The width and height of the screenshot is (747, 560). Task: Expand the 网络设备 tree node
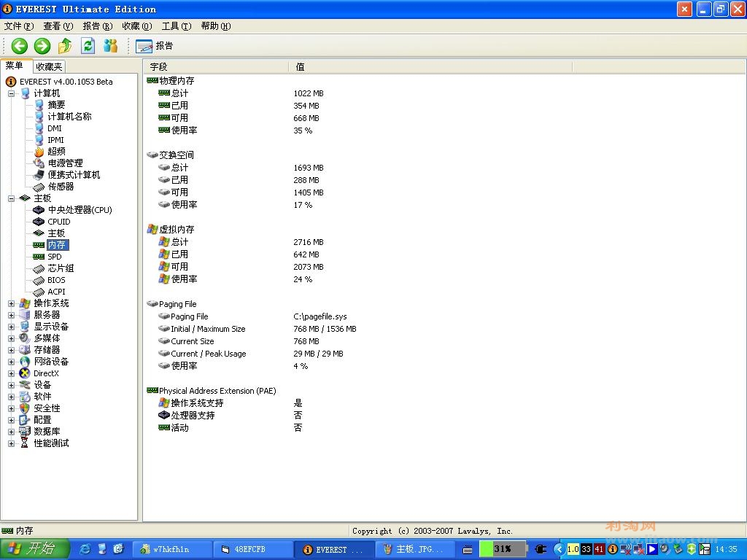[x=12, y=362]
